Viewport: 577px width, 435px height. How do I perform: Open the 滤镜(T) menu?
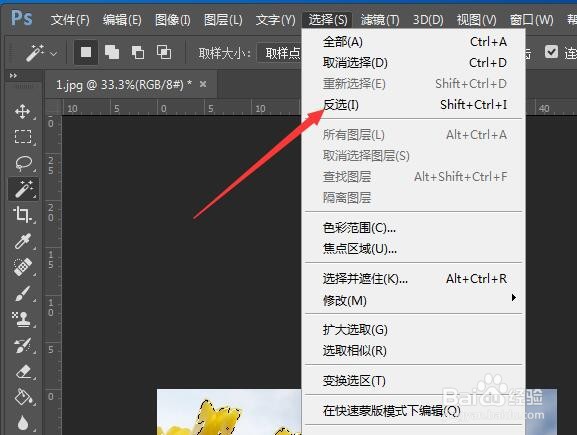coord(380,20)
